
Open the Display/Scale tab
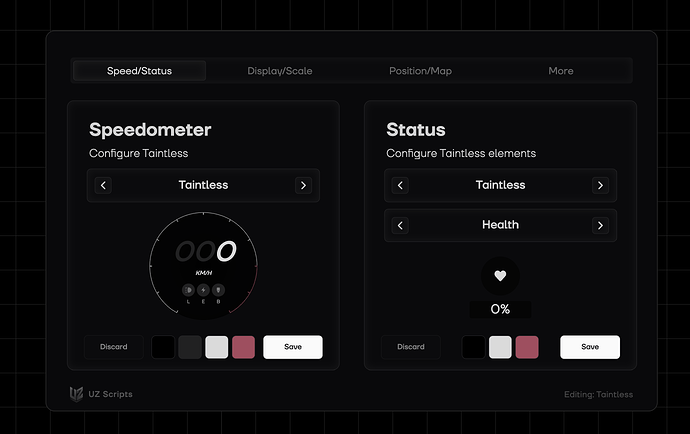(280, 71)
